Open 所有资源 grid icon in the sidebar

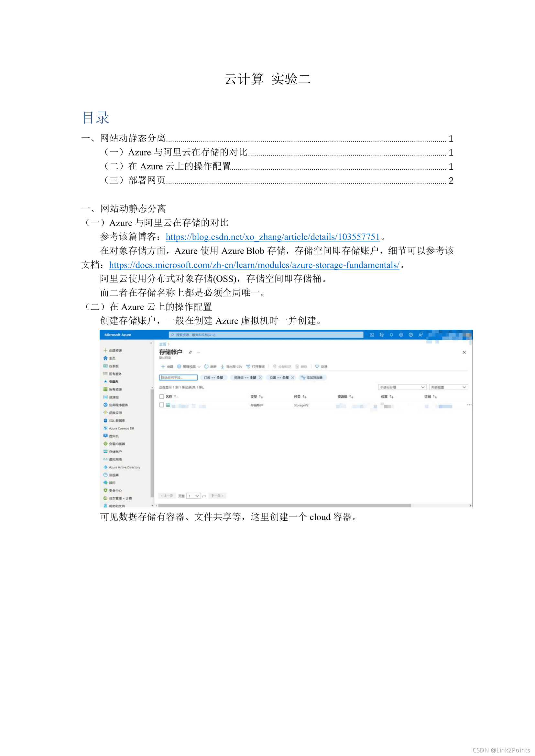[x=105, y=389]
